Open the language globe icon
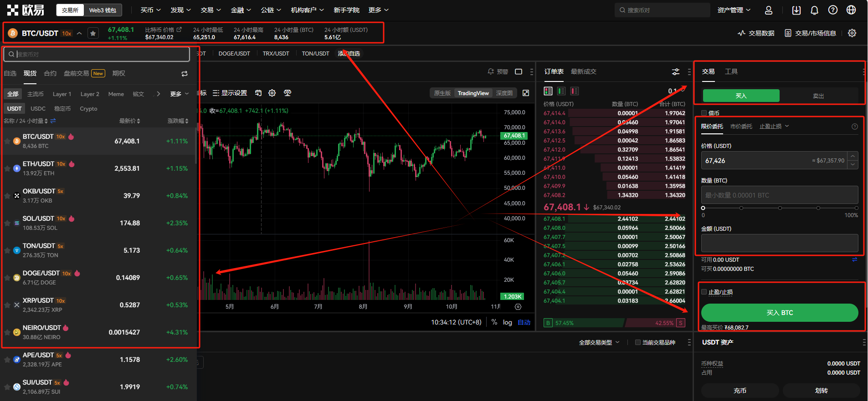 point(851,10)
